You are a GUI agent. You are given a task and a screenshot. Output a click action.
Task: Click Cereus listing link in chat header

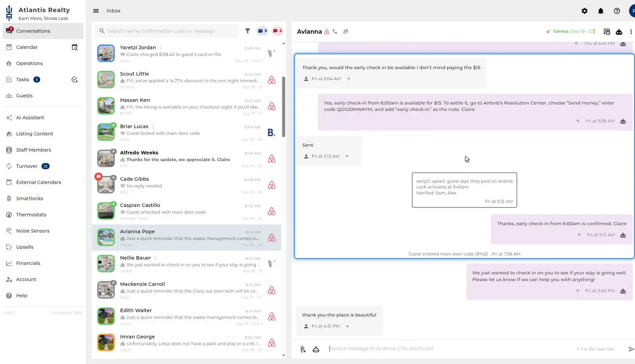coord(560,31)
